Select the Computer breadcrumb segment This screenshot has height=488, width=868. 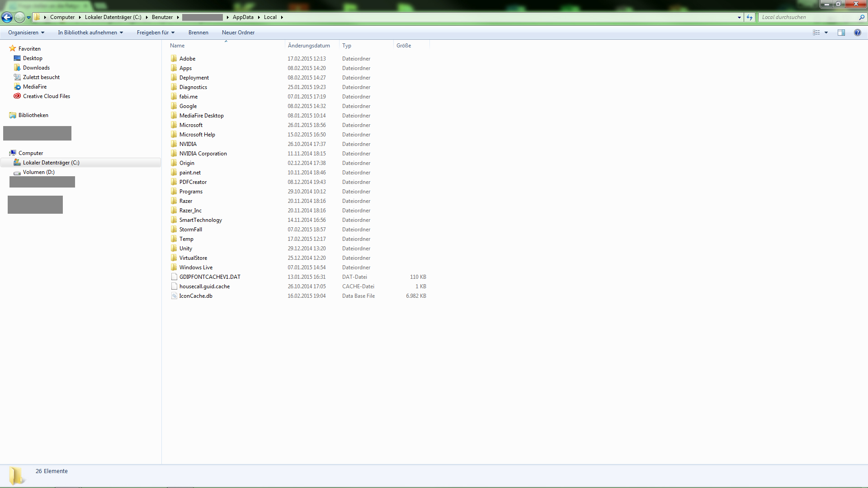tap(62, 17)
